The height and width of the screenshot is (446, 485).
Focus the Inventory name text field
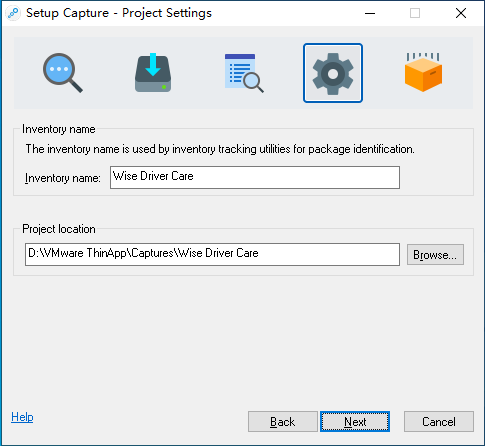pos(255,177)
